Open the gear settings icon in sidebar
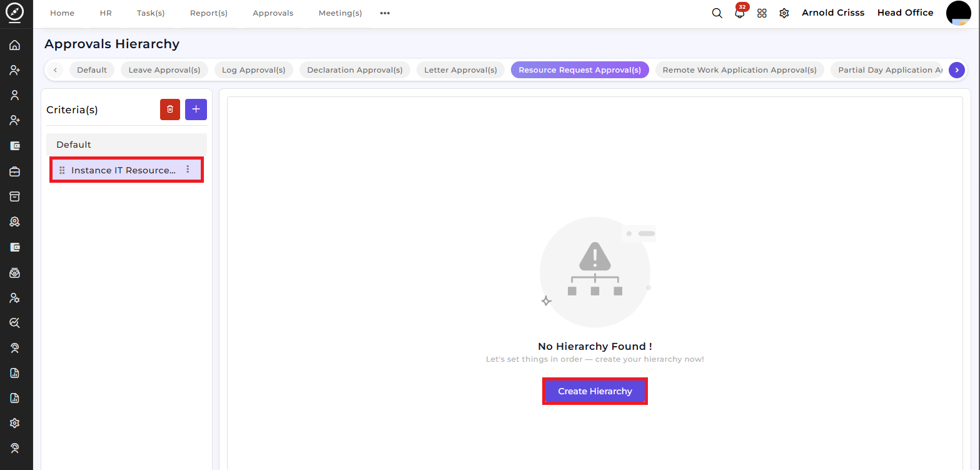 pos(14,423)
